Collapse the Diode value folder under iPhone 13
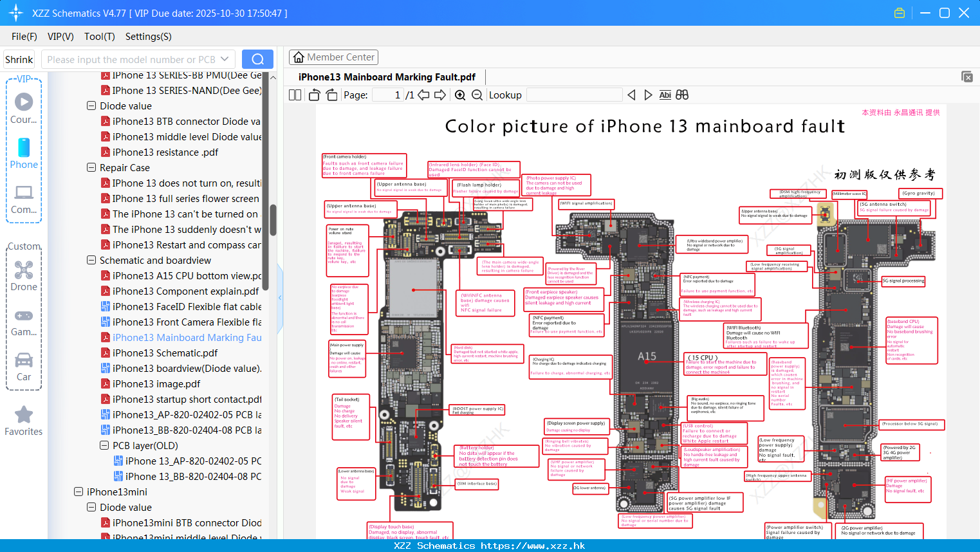 [91, 106]
